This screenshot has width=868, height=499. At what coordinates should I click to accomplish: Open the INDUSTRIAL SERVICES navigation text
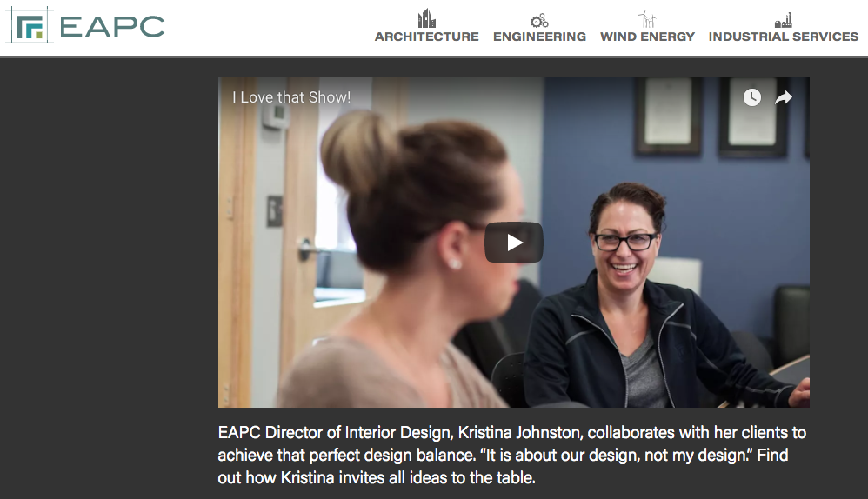[784, 37]
